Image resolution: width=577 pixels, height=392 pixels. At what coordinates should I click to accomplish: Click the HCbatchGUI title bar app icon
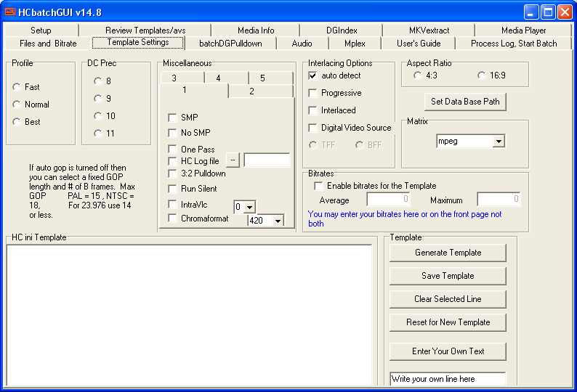point(10,12)
